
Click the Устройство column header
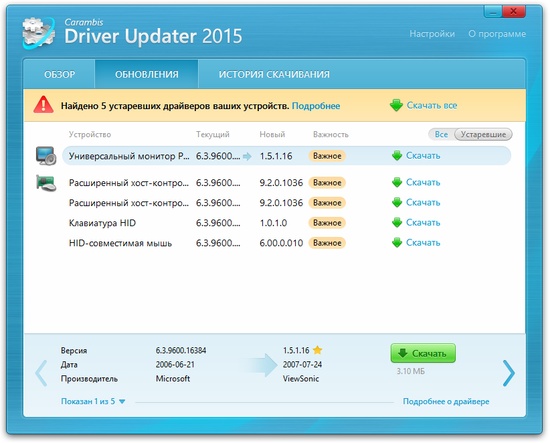coord(90,134)
